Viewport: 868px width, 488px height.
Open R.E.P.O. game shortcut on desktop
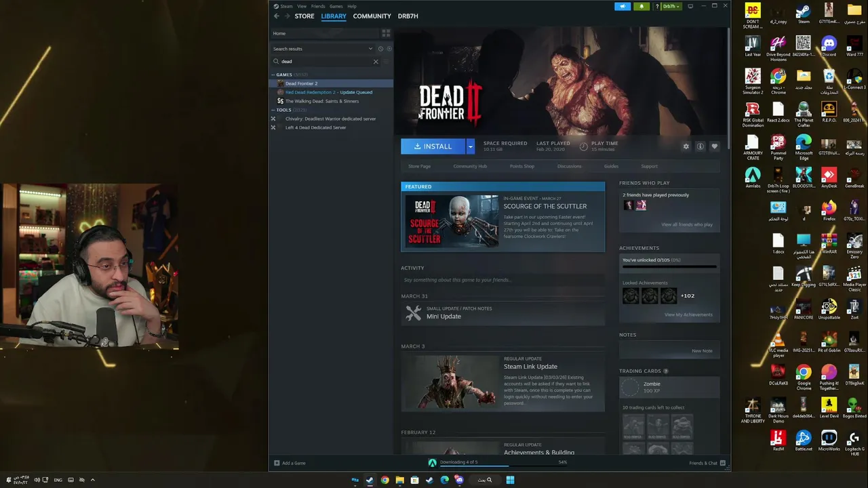(x=829, y=112)
